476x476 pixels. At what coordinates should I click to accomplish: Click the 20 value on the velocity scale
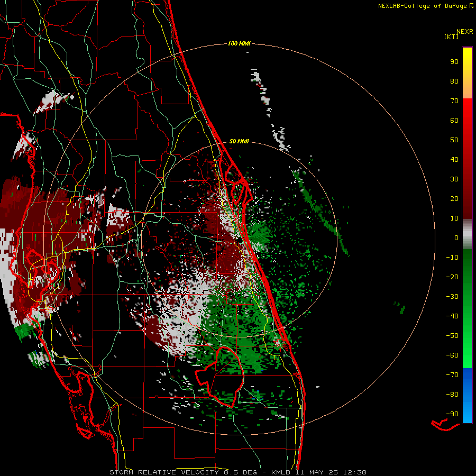(454, 198)
